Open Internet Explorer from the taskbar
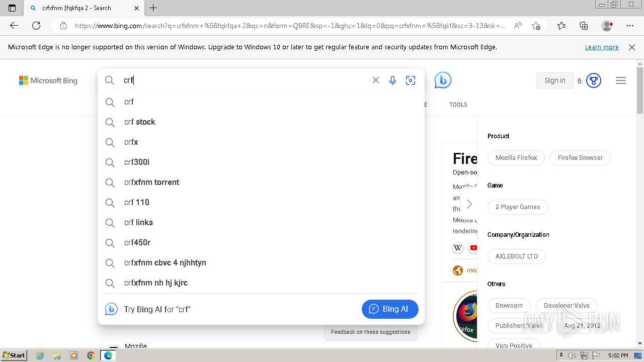 pyautogui.click(x=40, y=355)
